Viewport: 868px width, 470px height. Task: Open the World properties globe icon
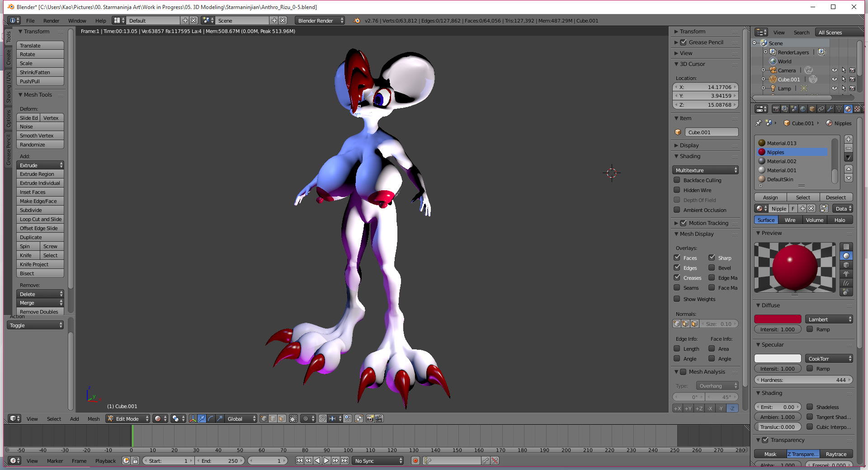[803, 109]
